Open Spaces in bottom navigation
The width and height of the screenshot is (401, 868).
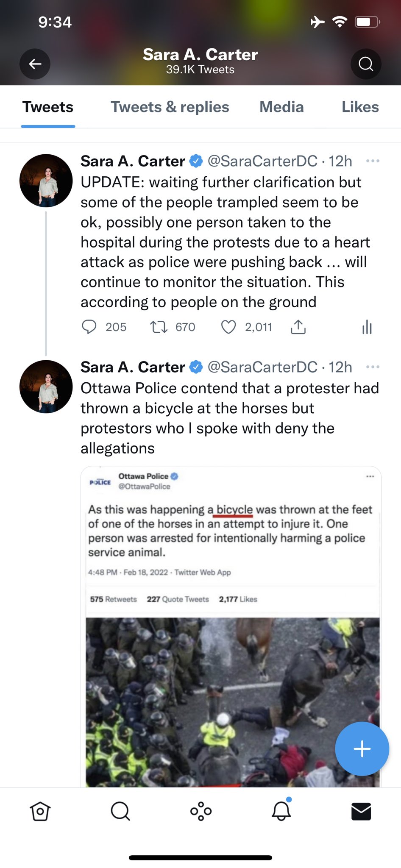(x=201, y=811)
